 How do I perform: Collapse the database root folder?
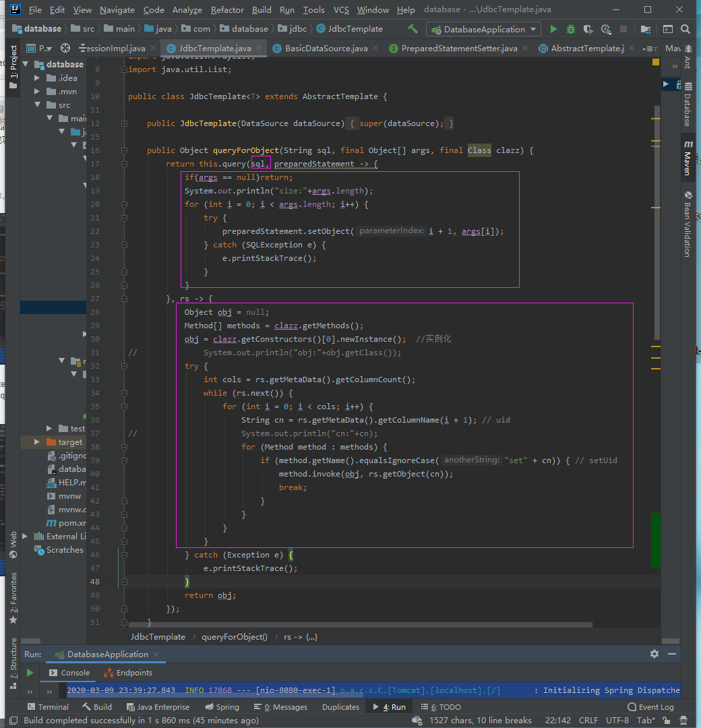click(26, 64)
